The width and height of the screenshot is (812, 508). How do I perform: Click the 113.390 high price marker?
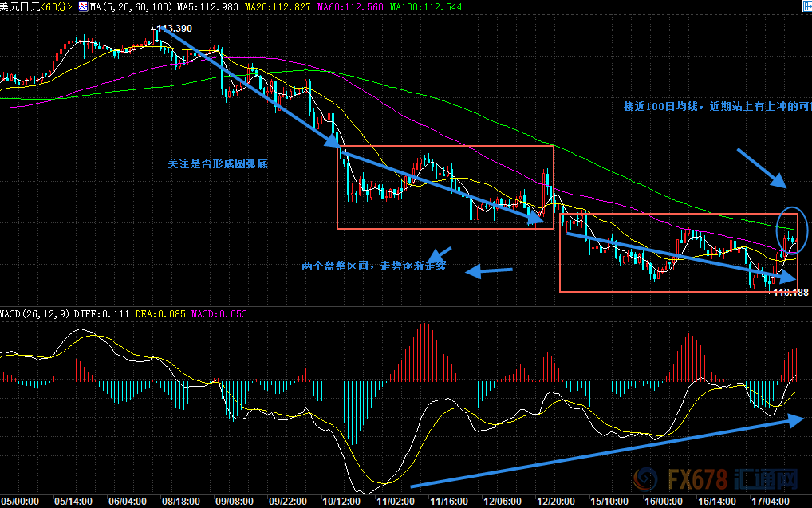pos(175,29)
